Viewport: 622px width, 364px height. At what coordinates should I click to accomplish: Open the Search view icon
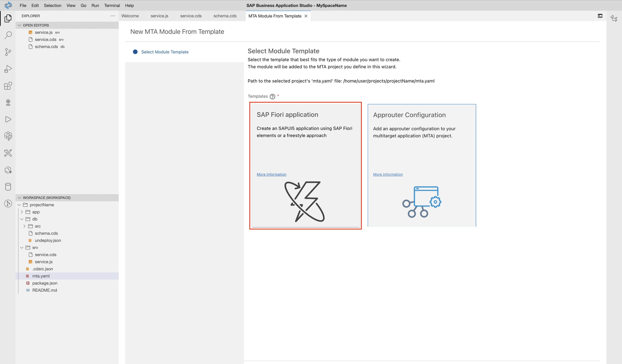point(8,35)
